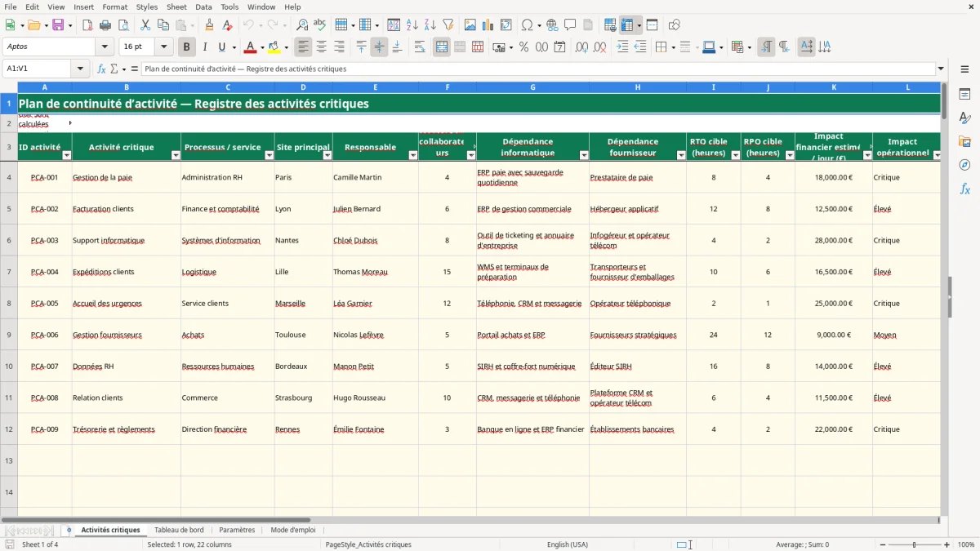Open the font size dropdown arrow
This screenshot has width=980, height=551.
click(163, 47)
